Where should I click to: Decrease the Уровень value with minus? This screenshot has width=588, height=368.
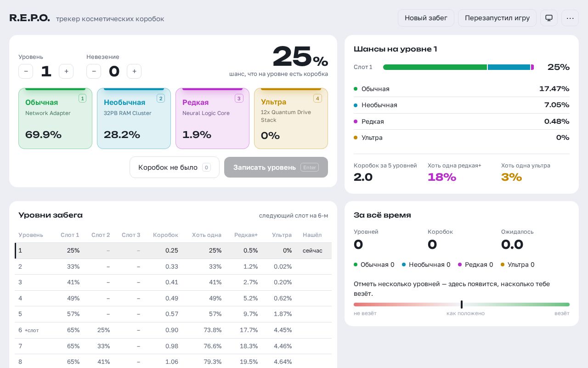tap(26, 71)
